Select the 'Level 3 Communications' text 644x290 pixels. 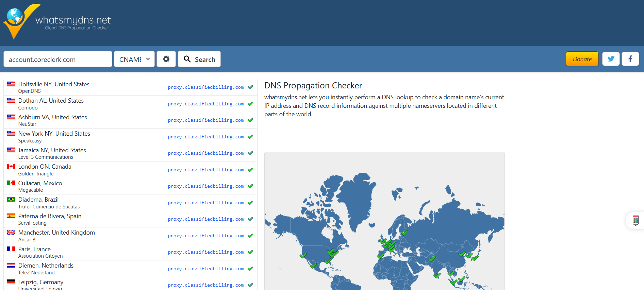[46, 157]
